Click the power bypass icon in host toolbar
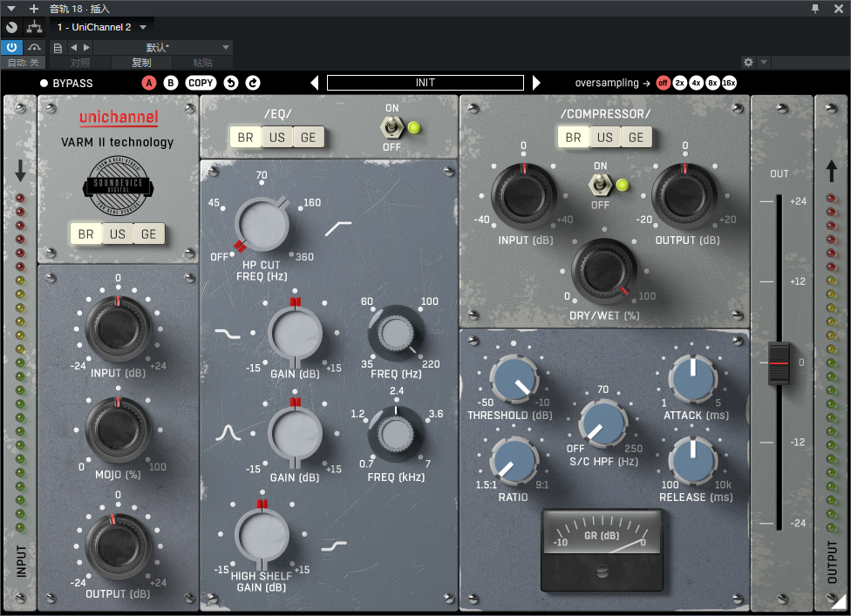 point(11,47)
